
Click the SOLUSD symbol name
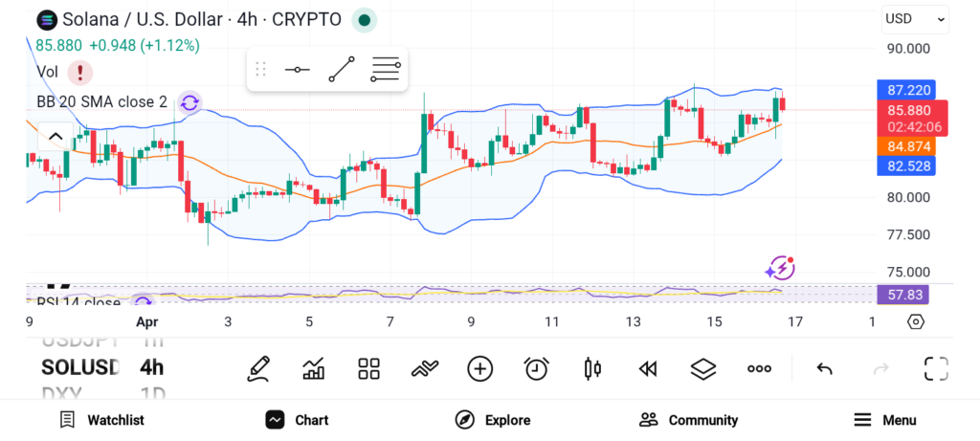80,367
